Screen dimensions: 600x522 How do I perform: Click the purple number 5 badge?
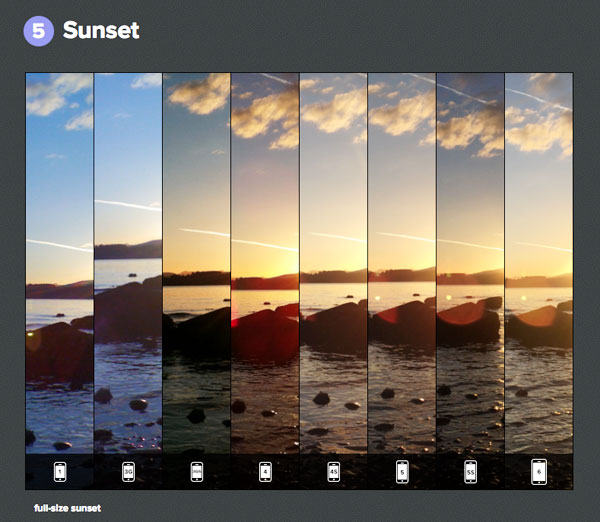tap(38, 31)
